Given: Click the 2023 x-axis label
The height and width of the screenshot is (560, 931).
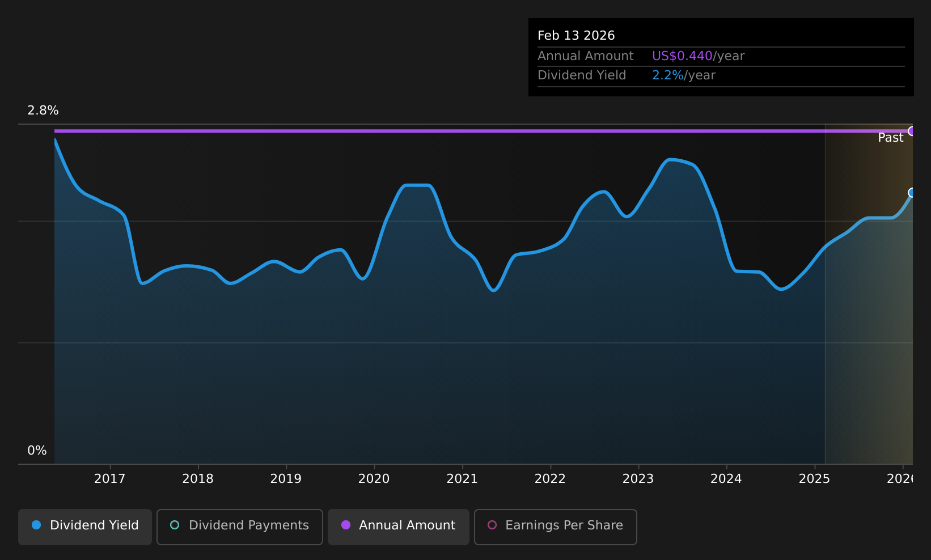Looking at the screenshot, I should click(638, 479).
